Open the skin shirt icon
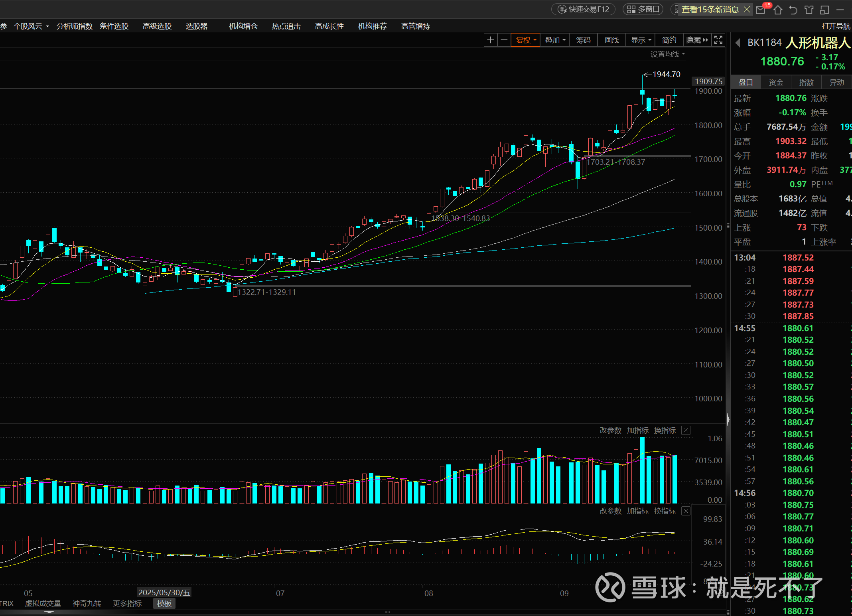Viewport: 852px width, 616px height. point(809,10)
